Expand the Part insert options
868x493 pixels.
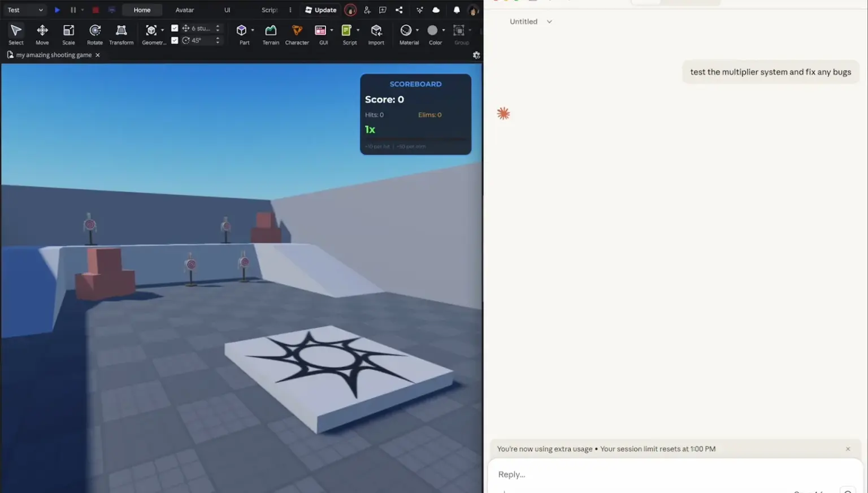tap(252, 31)
